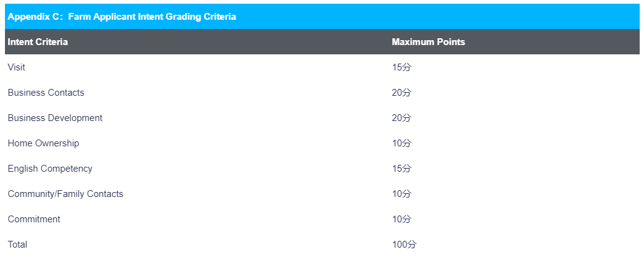Click the Appendix C table title banner
The image size is (644, 268).
(x=322, y=17)
